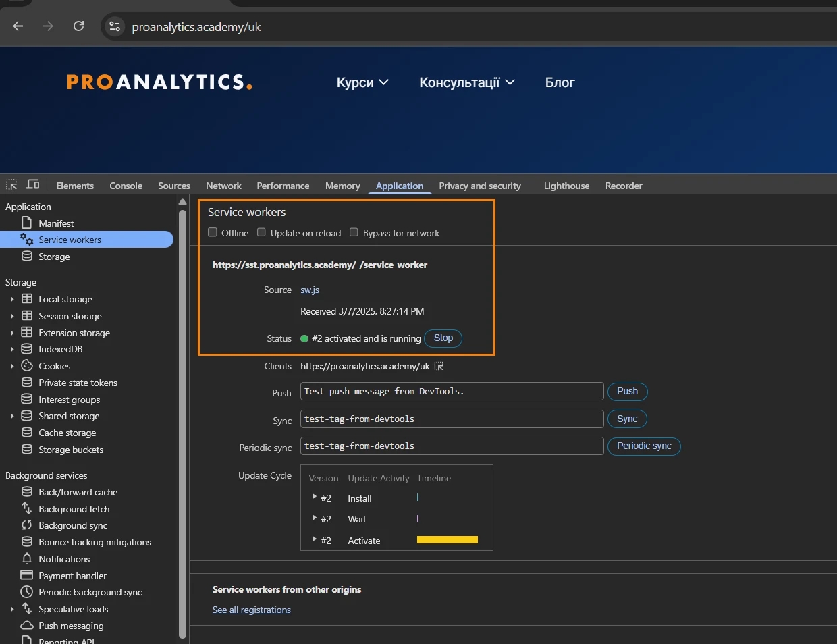Activate the inspect element picker icon
This screenshot has width=837, height=644.
pos(11,185)
